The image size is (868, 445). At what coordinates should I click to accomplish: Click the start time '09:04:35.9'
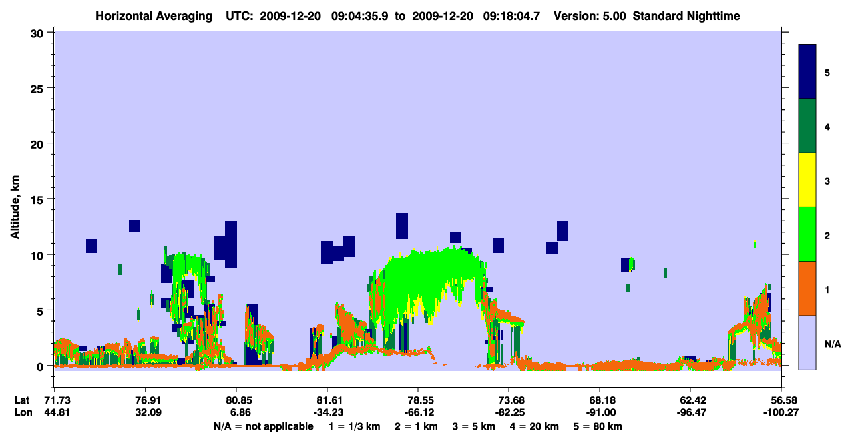(x=358, y=15)
